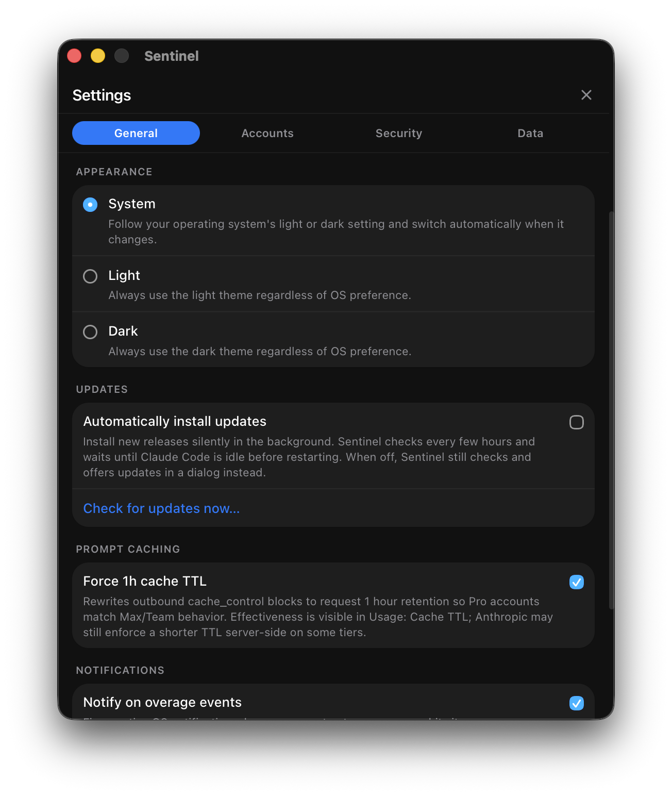672x796 pixels.
Task: Open the Data tab
Action: click(530, 133)
